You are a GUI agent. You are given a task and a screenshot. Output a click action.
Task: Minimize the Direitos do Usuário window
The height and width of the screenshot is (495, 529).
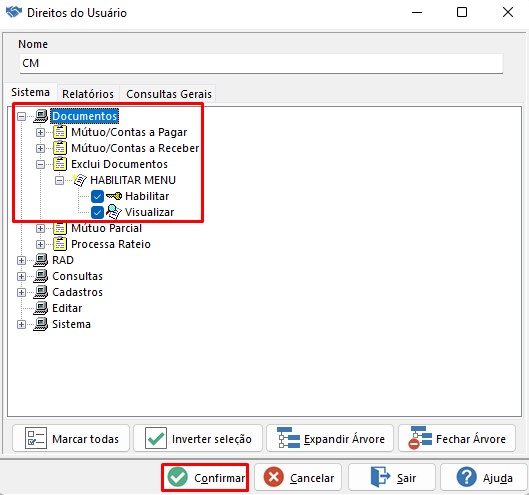[x=417, y=12]
